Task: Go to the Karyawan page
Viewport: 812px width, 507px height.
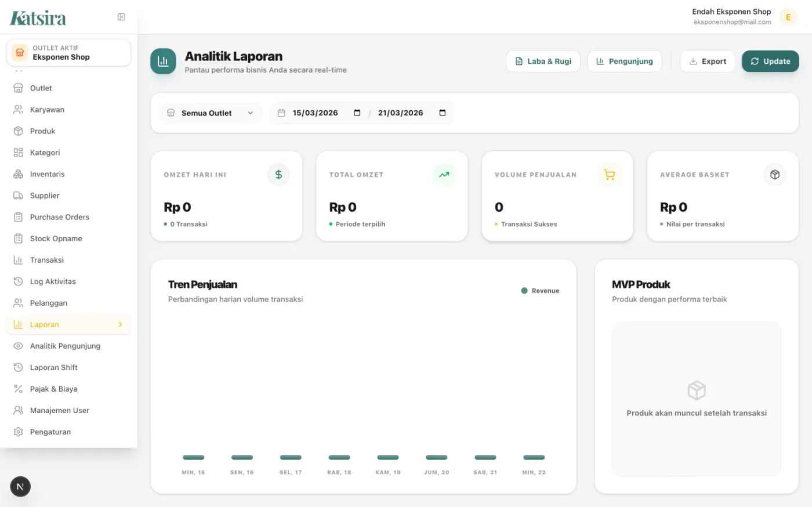Action: point(68,110)
